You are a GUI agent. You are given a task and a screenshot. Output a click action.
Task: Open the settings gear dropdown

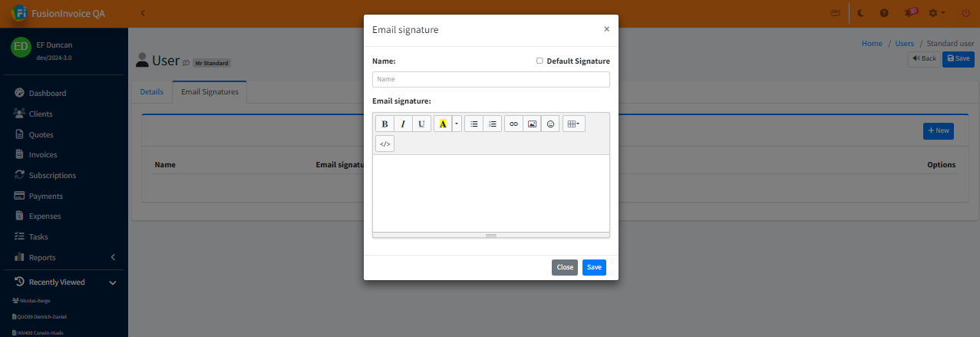click(x=936, y=13)
